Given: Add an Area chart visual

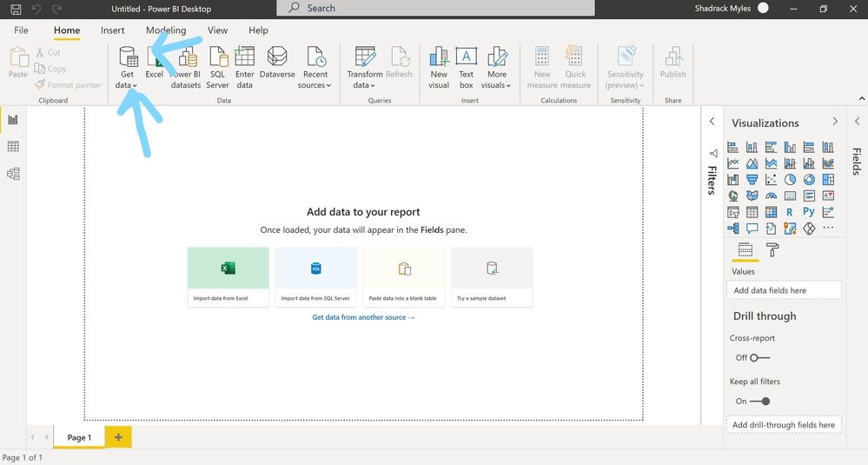Looking at the screenshot, I should pos(752,163).
